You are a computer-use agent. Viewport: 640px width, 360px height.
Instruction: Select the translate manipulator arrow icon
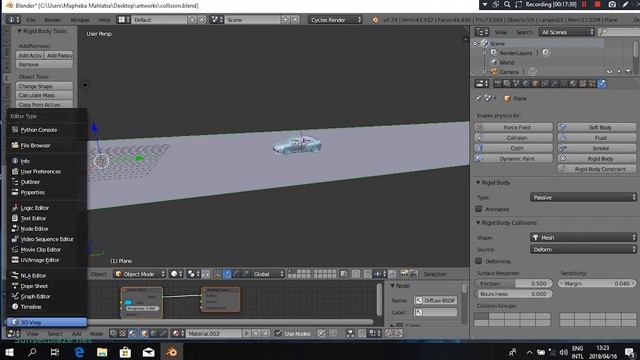point(227,274)
